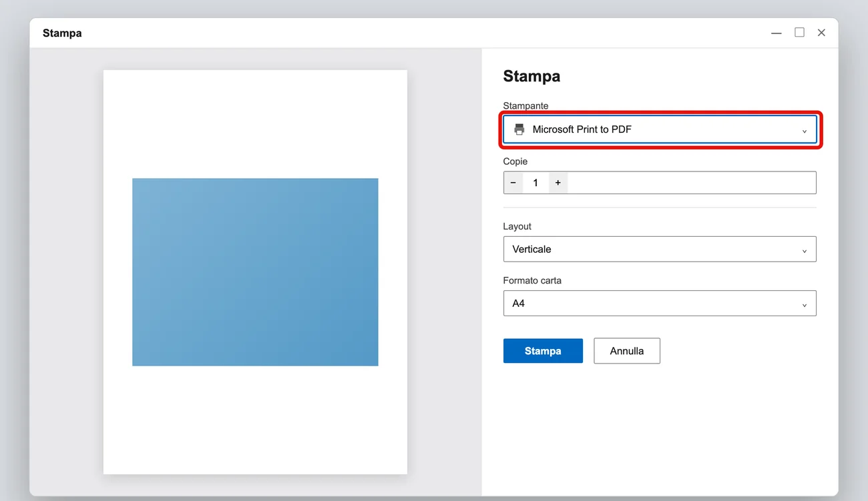This screenshot has width=868, height=501.
Task: Click the Annulla button
Action: [x=627, y=351]
